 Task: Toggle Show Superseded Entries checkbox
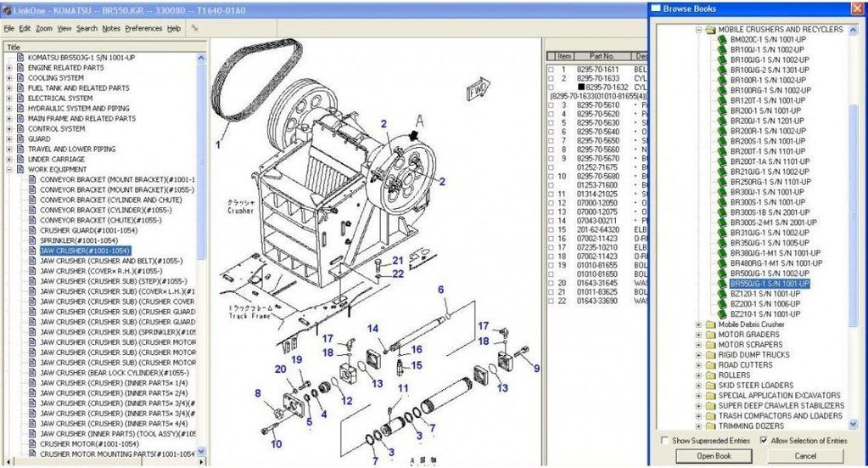(664, 440)
